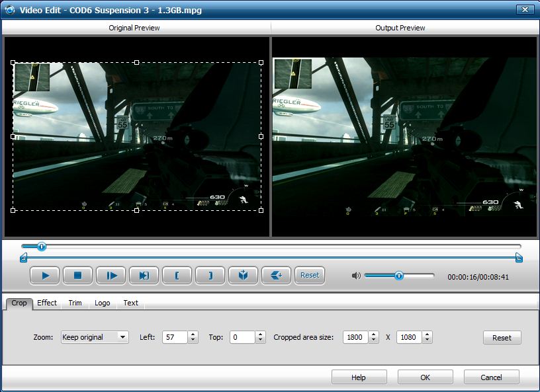Step to next frame
The width and height of the screenshot is (540, 392).
tap(111, 276)
